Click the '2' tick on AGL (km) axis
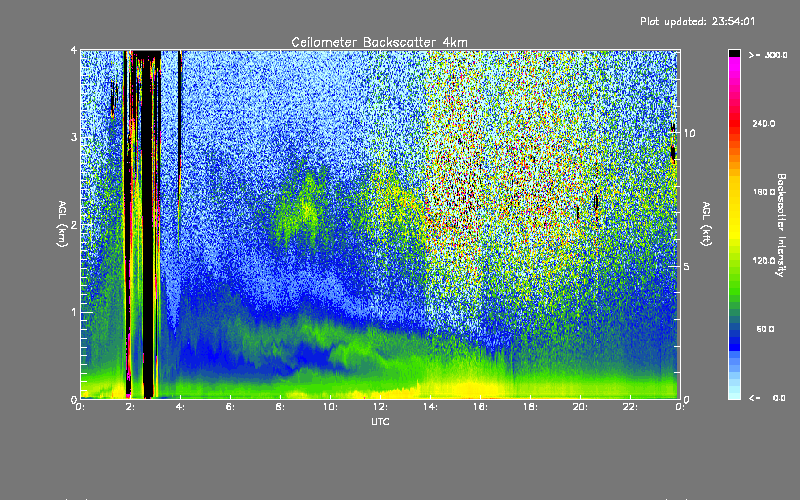This screenshot has height=500, width=800. click(x=74, y=225)
